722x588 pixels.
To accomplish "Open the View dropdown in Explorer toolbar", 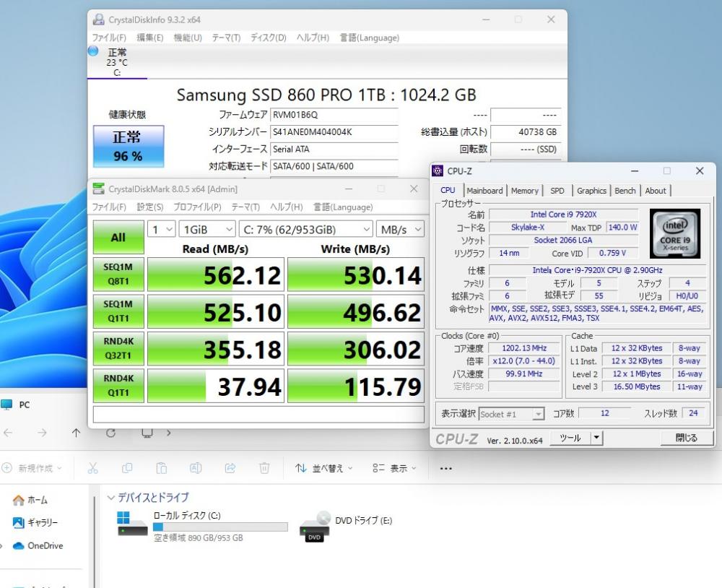I will (x=394, y=469).
